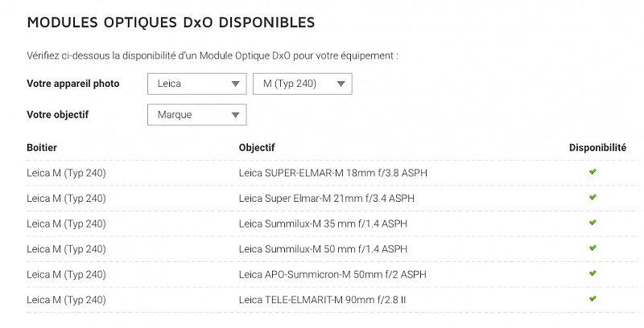
Task: Click the Objectif column header
Action: [x=257, y=148]
